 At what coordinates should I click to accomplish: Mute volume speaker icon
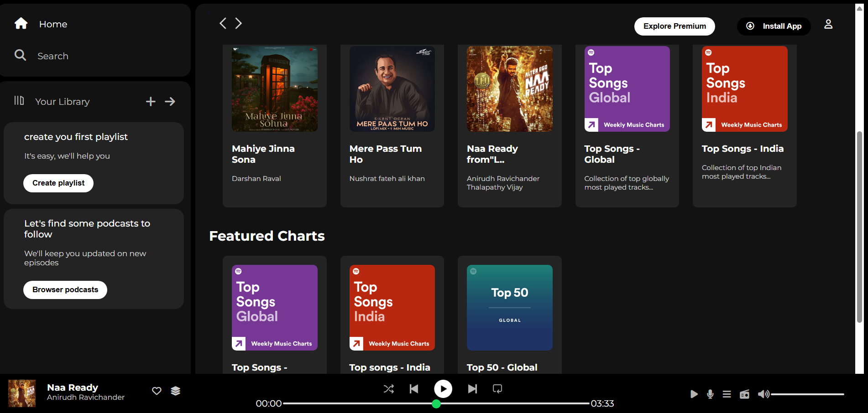click(x=763, y=394)
